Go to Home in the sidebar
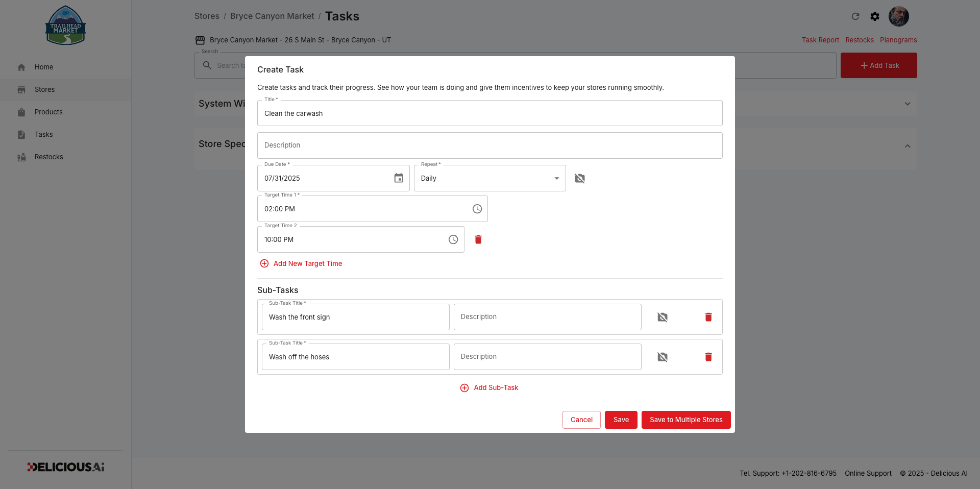Viewport: 980px width, 489px height. (65, 67)
